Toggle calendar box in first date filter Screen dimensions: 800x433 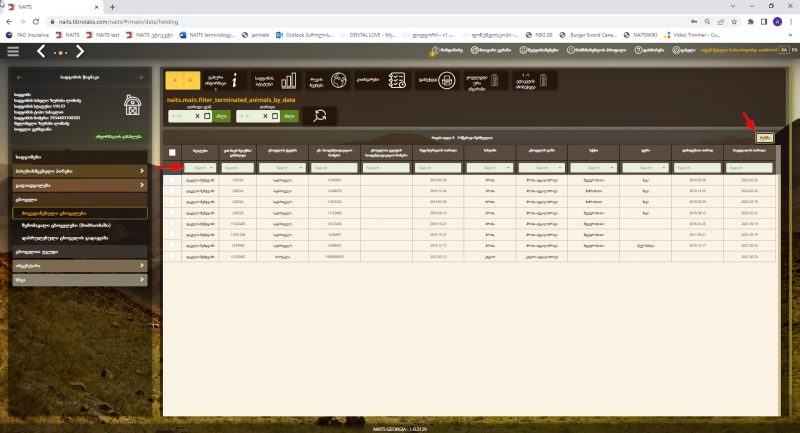[x=207, y=116]
